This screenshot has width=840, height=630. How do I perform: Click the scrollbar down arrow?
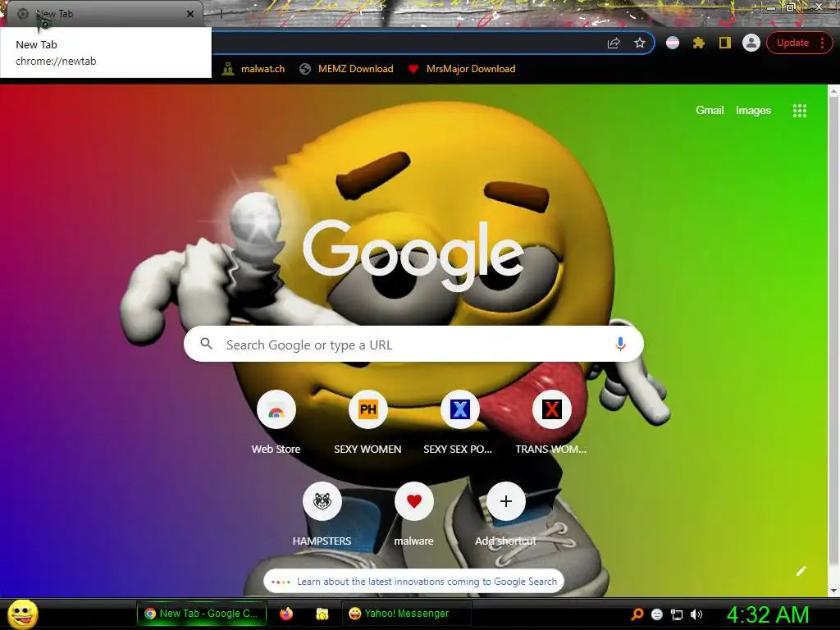point(833,591)
